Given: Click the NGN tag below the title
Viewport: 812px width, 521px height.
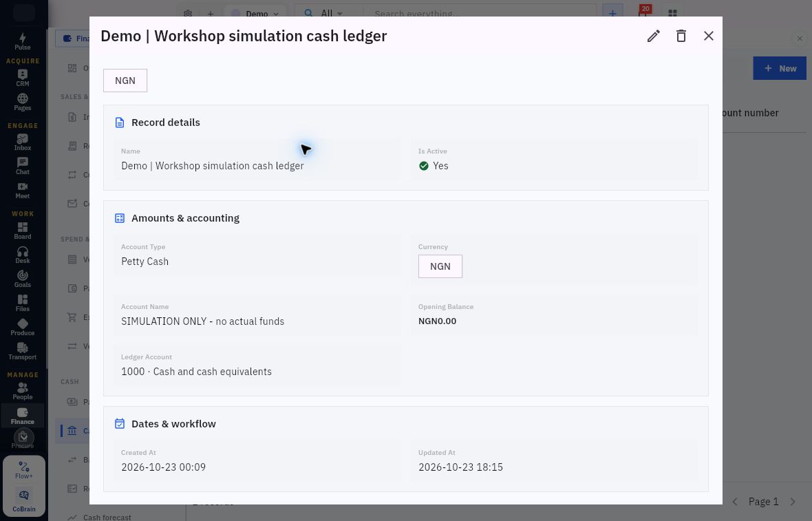Looking at the screenshot, I should pos(125,81).
